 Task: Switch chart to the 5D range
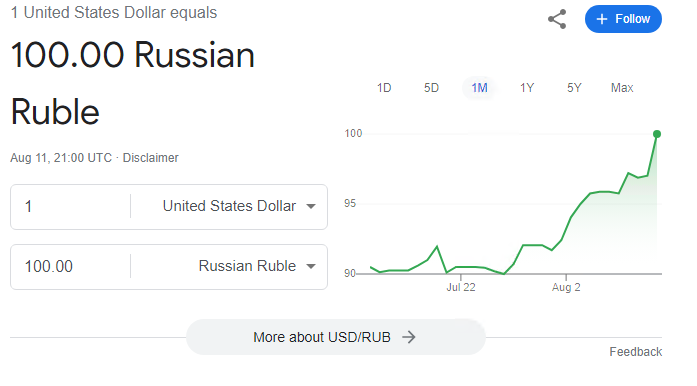tap(431, 88)
